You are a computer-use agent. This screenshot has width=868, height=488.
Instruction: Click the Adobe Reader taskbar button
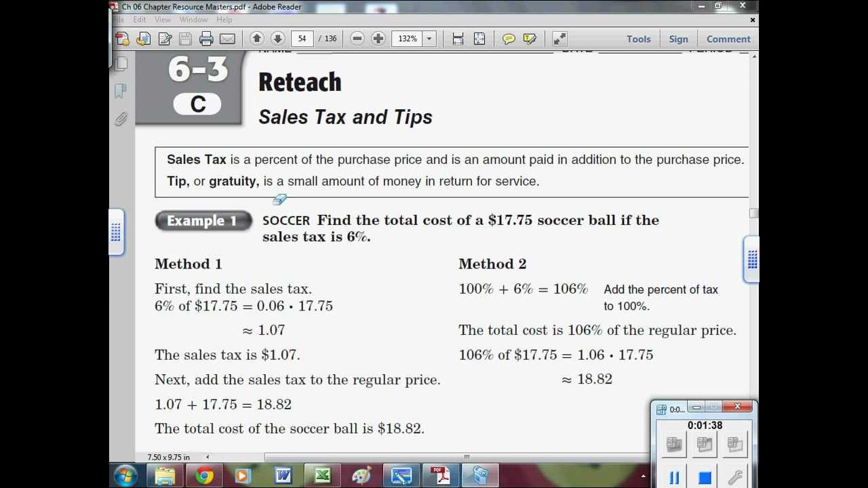click(441, 476)
